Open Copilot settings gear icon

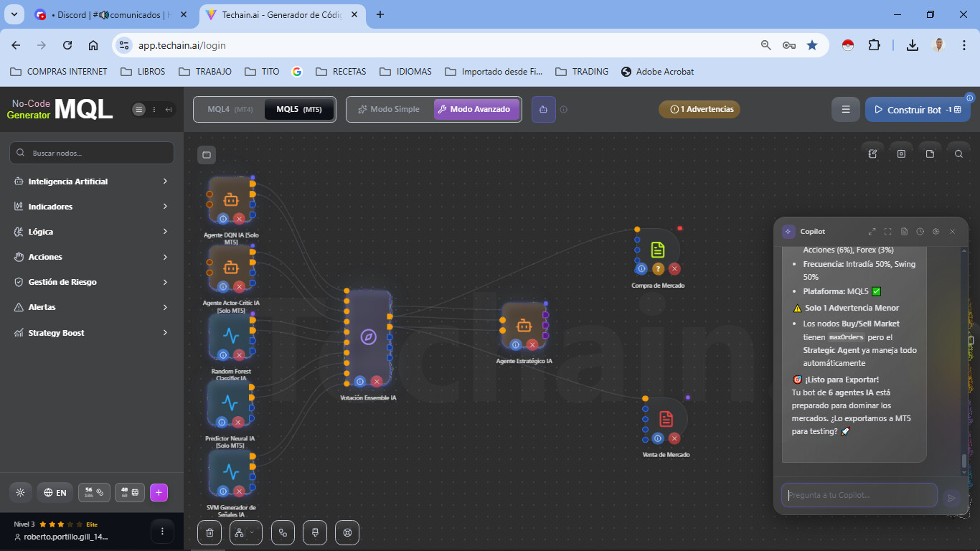(936, 232)
